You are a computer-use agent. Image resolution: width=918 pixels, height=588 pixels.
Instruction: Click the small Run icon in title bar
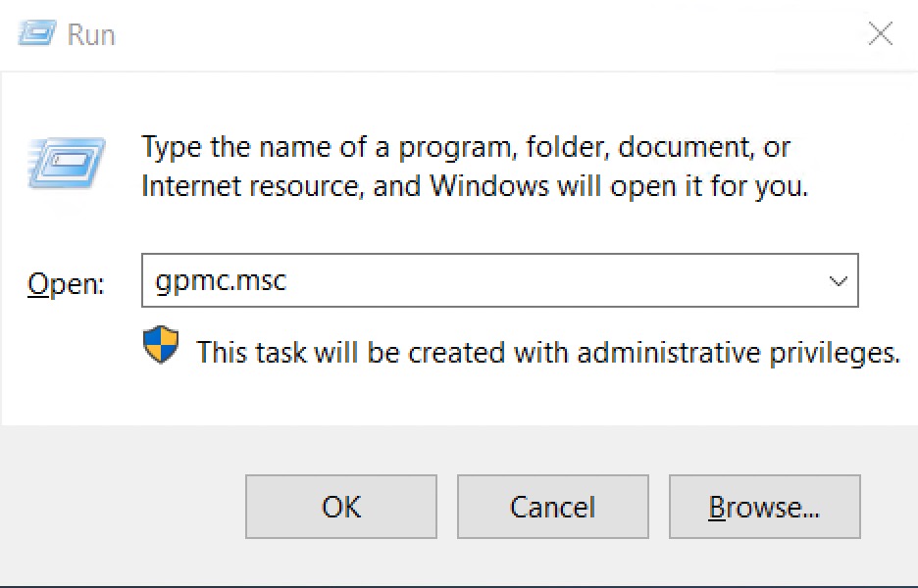coord(37,32)
